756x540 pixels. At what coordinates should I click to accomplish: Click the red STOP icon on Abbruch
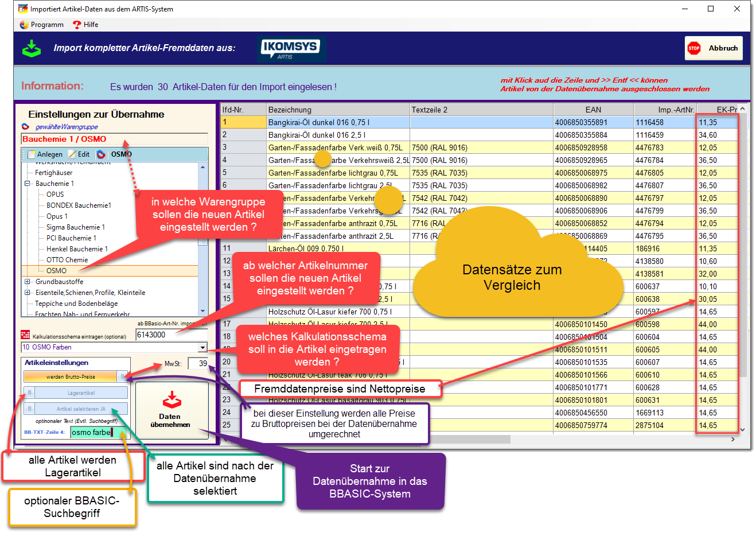coord(694,48)
